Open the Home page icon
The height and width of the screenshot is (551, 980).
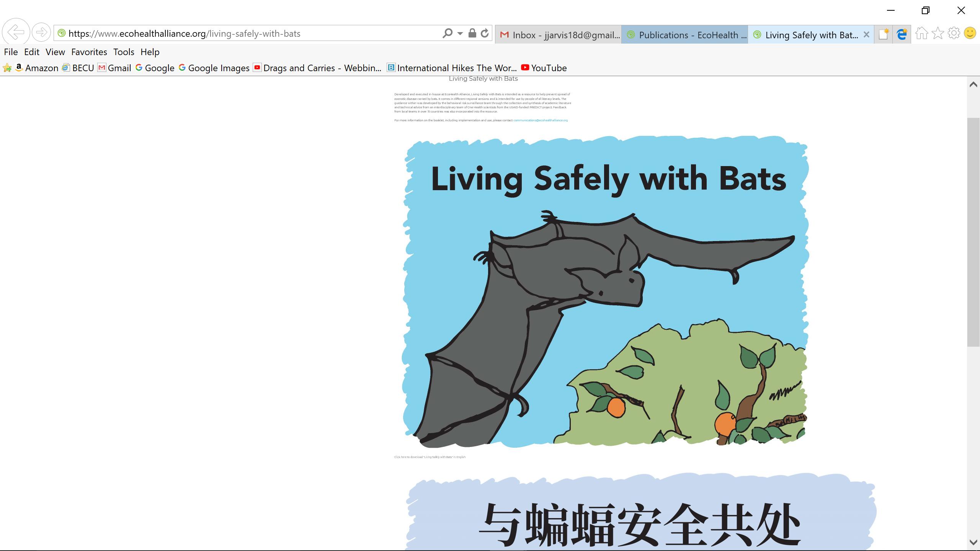(921, 34)
